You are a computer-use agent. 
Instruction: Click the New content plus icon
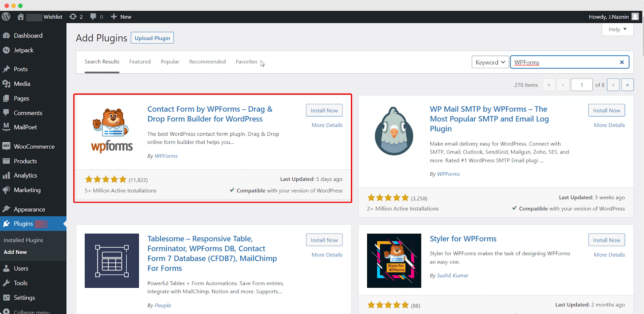pyautogui.click(x=114, y=17)
